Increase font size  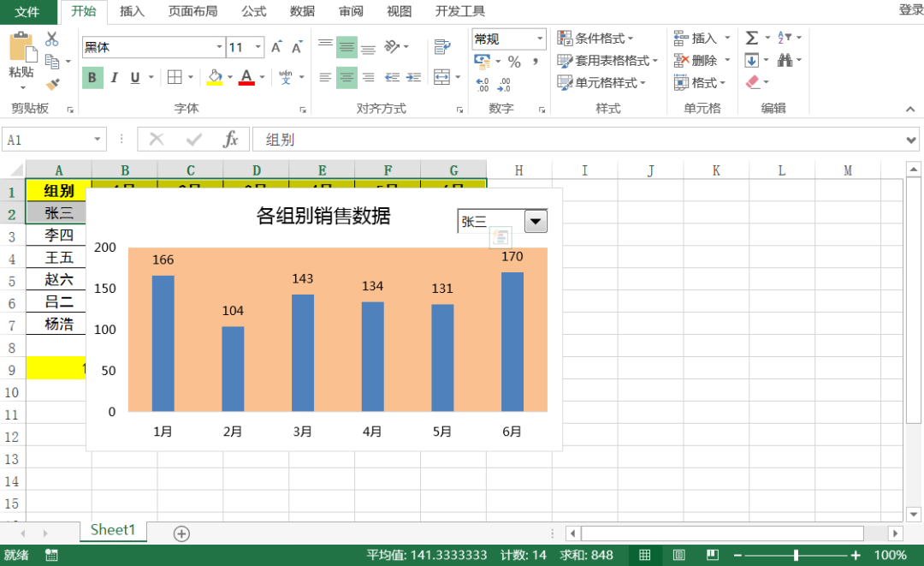click(276, 47)
